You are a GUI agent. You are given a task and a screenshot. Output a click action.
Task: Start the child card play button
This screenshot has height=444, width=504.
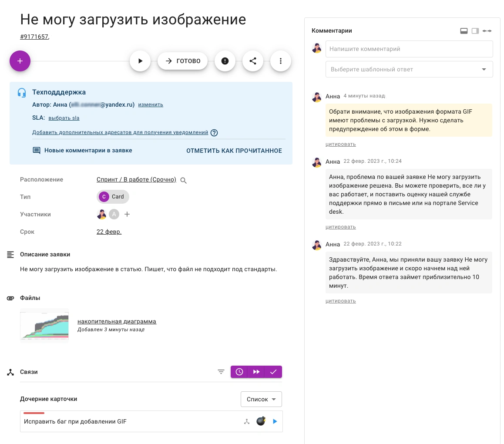(275, 421)
